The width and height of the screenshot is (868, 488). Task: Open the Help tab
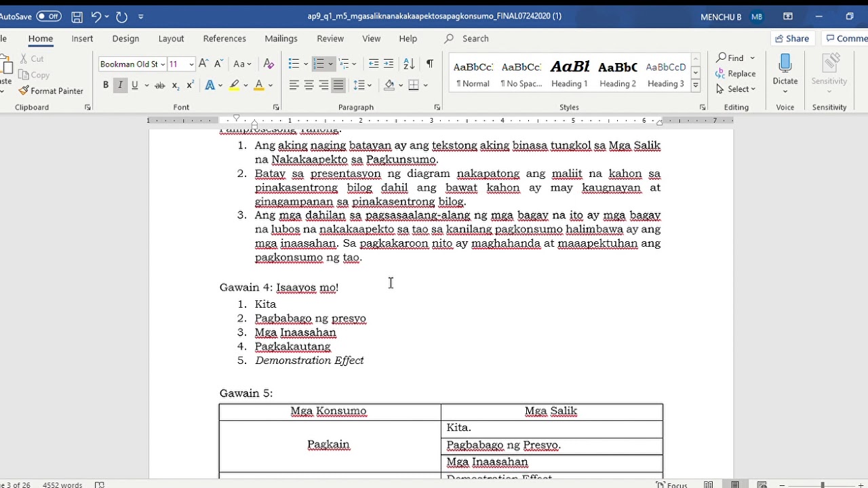pyautogui.click(x=408, y=39)
